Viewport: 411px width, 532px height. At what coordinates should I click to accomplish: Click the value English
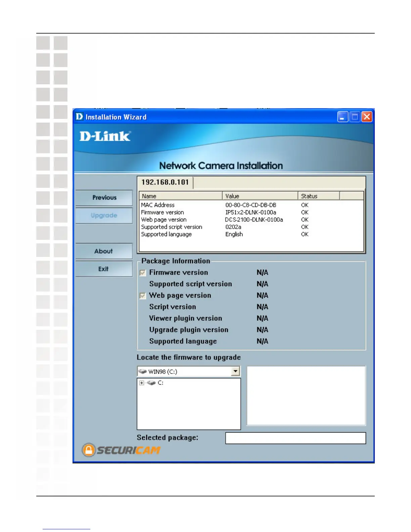234,234
